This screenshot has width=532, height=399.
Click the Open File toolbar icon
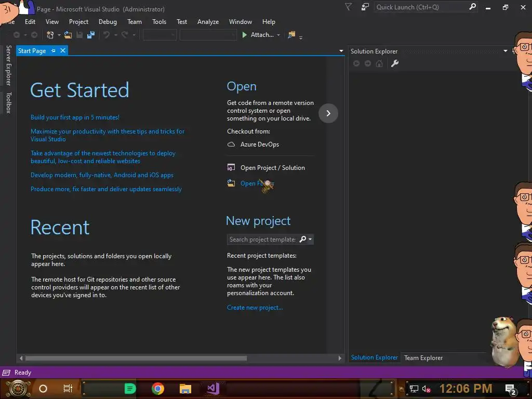pyautogui.click(x=68, y=35)
